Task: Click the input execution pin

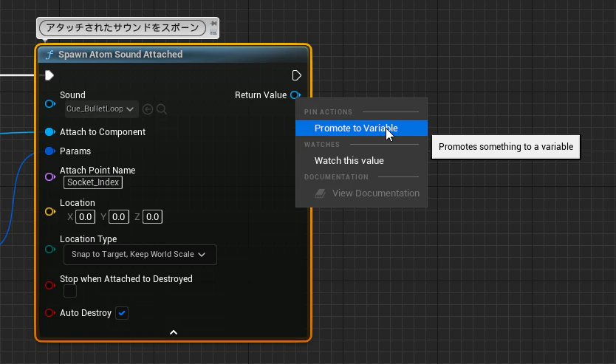Action: 49,75
